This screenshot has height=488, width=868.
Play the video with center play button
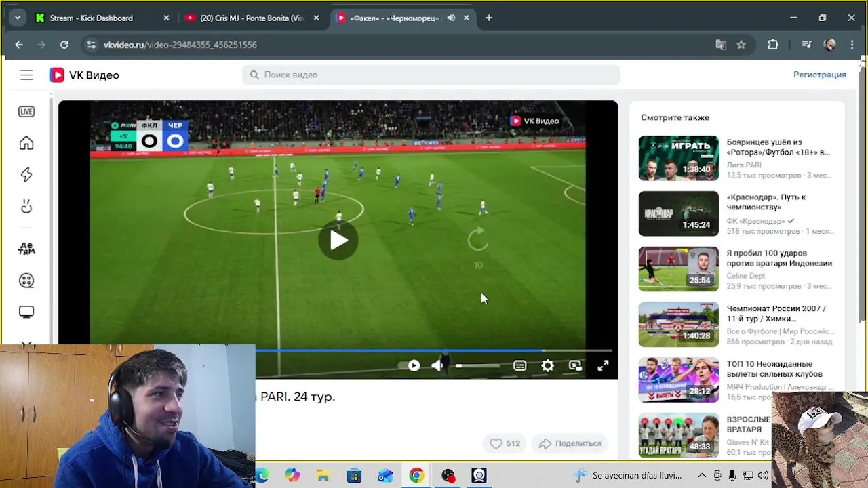[x=338, y=240]
